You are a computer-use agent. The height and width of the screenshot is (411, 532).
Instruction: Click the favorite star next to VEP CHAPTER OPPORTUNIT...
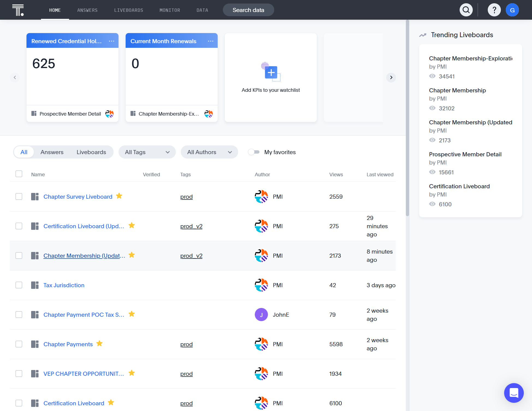coord(132,373)
